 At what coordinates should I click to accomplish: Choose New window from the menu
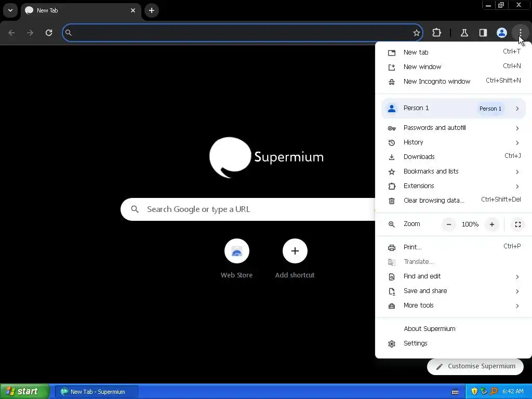454,67
